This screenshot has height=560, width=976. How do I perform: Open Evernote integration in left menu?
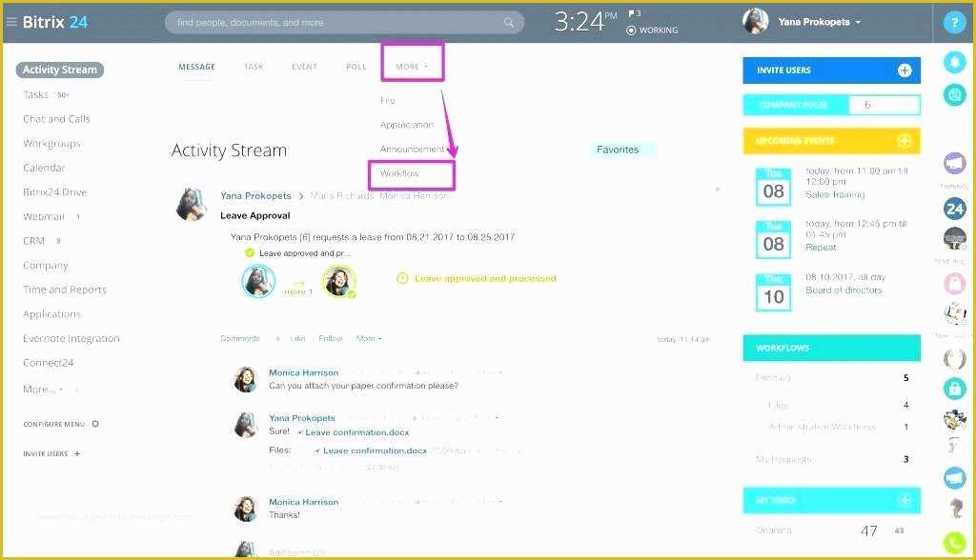(71, 338)
